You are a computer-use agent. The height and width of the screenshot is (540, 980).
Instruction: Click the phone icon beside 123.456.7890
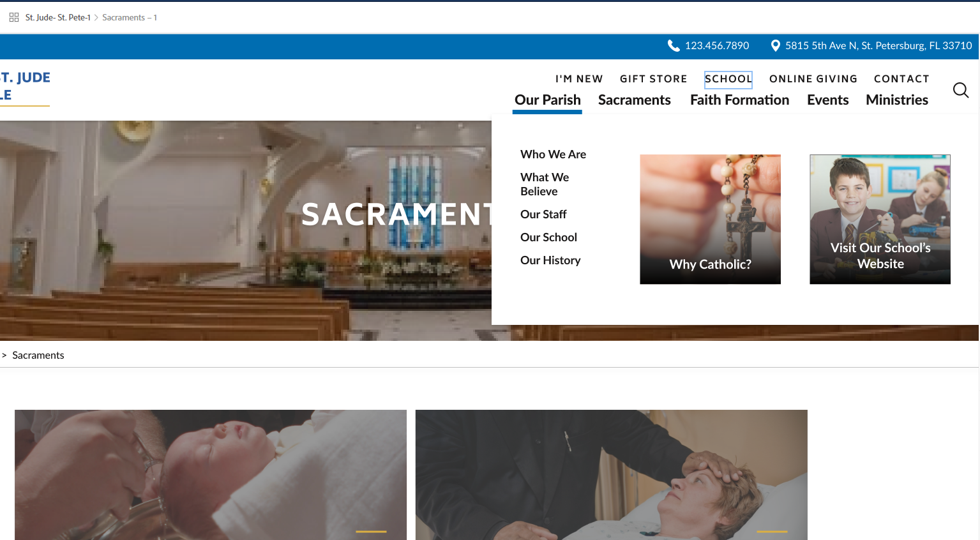(x=674, y=45)
